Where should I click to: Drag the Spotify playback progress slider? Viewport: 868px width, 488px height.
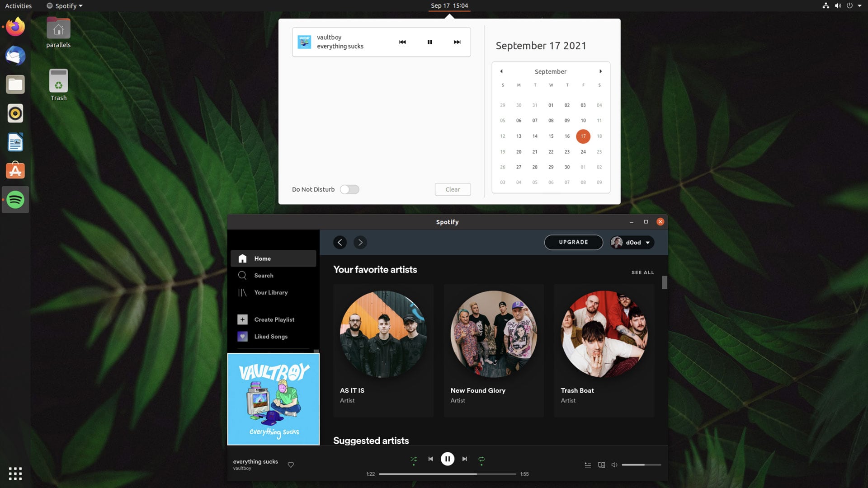pos(476,474)
